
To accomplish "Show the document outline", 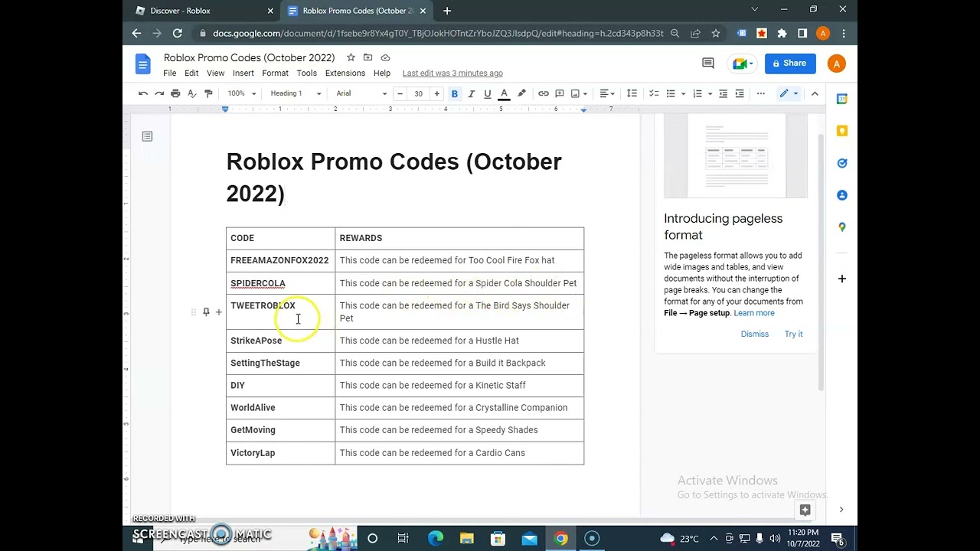I will point(147,136).
